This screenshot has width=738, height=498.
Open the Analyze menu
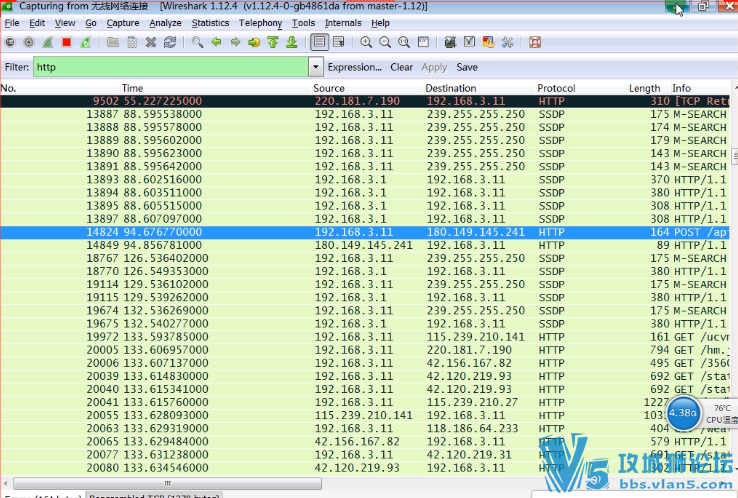165,23
